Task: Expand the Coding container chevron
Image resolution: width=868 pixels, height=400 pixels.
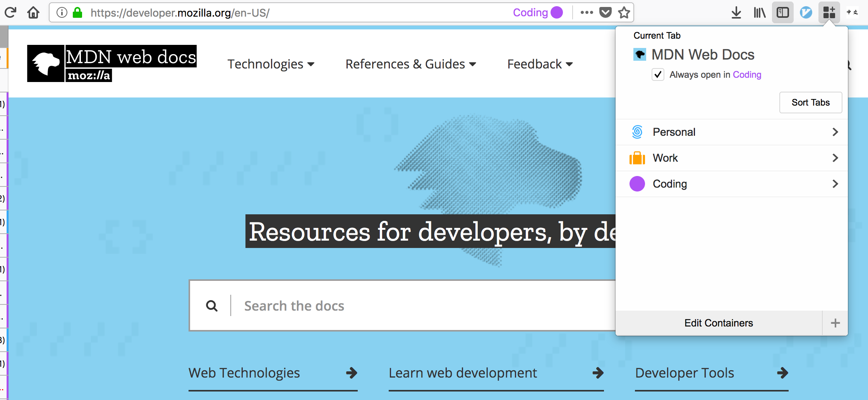Action: pos(835,184)
